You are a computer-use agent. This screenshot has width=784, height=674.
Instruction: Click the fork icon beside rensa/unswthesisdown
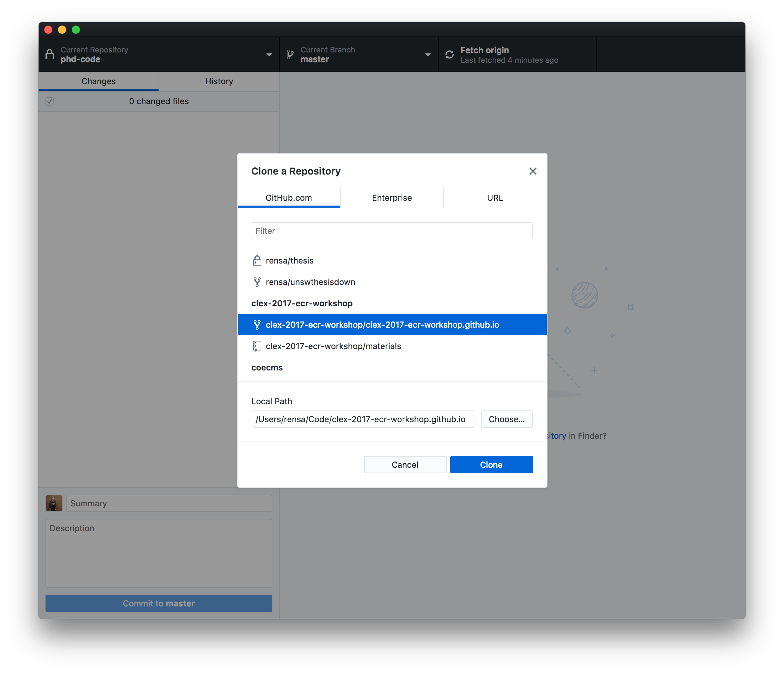coord(257,282)
